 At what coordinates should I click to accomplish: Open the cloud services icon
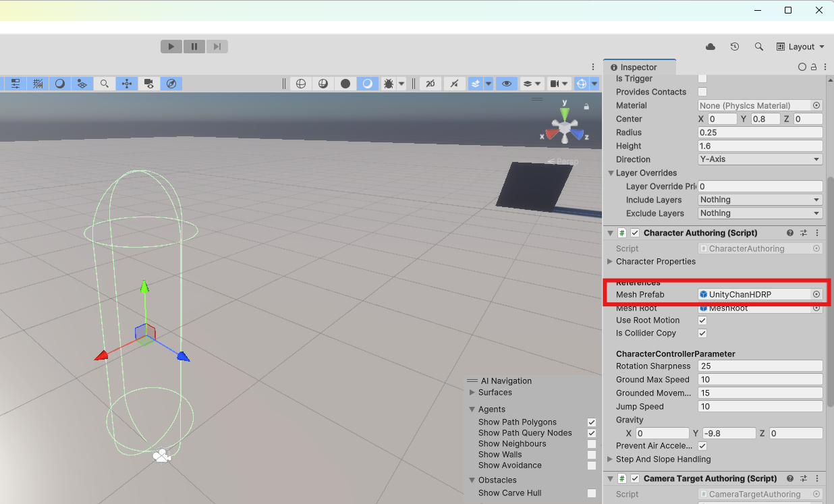tap(711, 47)
